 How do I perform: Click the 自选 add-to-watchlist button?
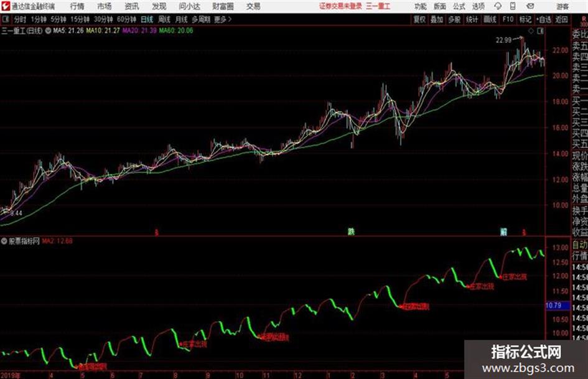click(x=544, y=19)
